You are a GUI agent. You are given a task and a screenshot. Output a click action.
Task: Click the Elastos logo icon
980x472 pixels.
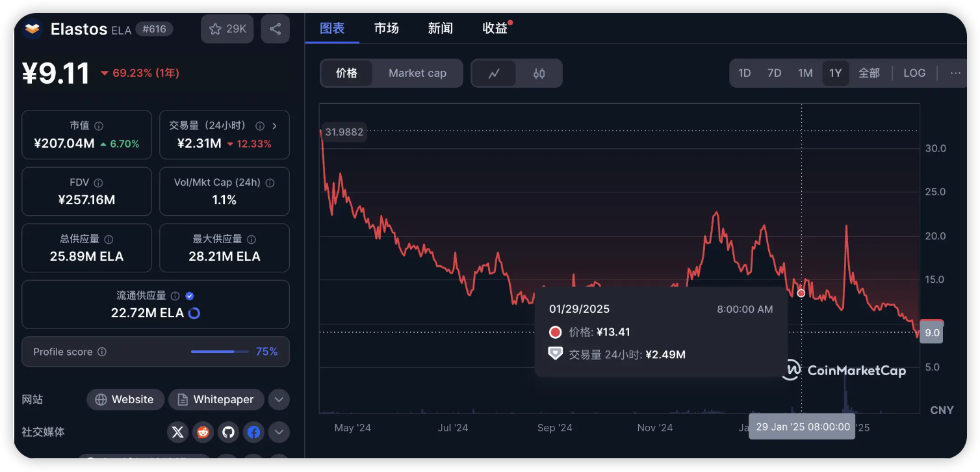[x=32, y=29]
